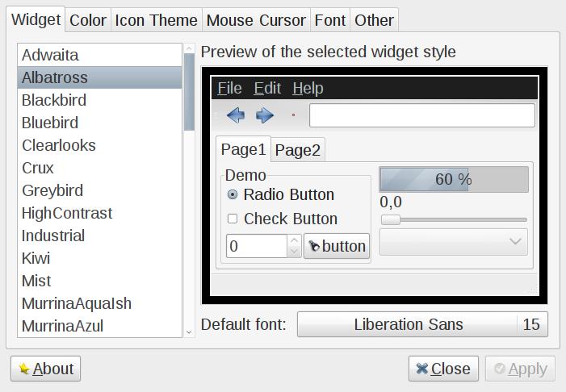Click the X icon on Close button
The width and height of the screenshot is (566, 392).
coord(421,369)
